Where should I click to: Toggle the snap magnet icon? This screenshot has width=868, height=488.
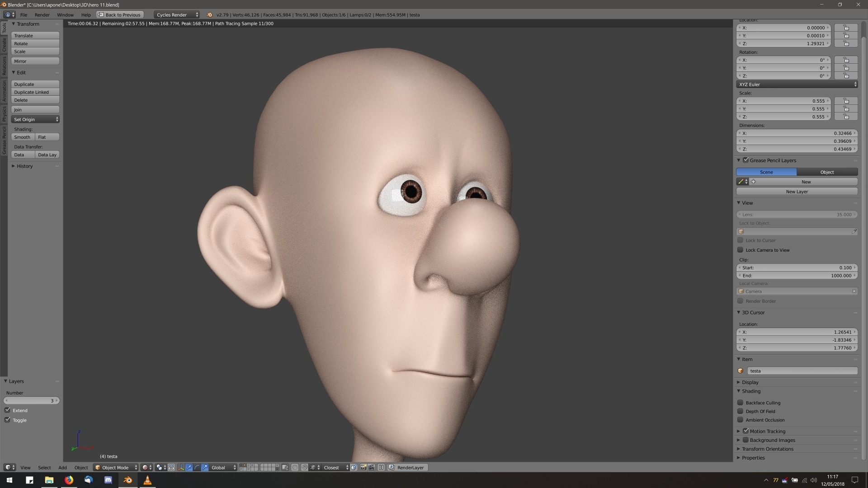coord(305,468)
